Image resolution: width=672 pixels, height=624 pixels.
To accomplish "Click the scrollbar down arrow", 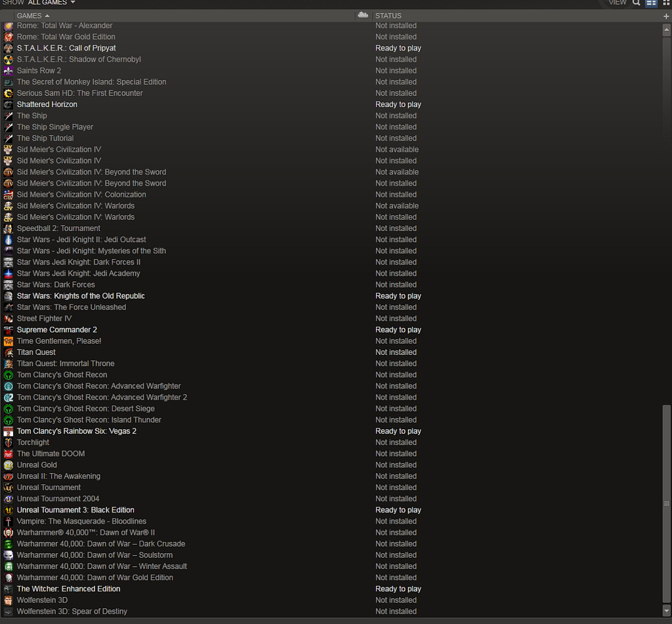I will (x=667, y=610).
